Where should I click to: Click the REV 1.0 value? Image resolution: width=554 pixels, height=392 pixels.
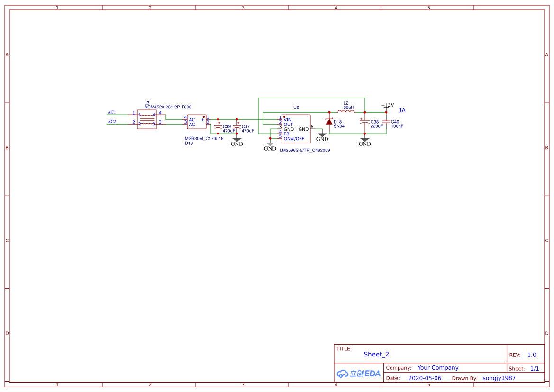(x=532, y=355)
